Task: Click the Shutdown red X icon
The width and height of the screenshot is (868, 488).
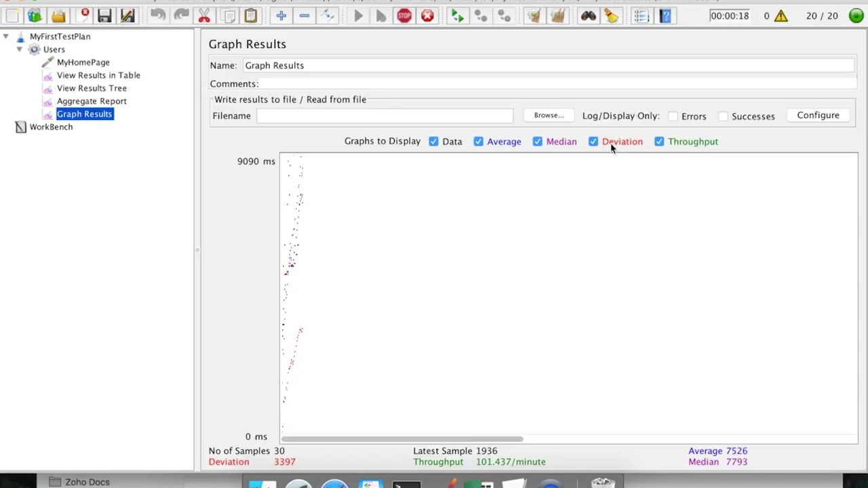Action: (427, 16)
